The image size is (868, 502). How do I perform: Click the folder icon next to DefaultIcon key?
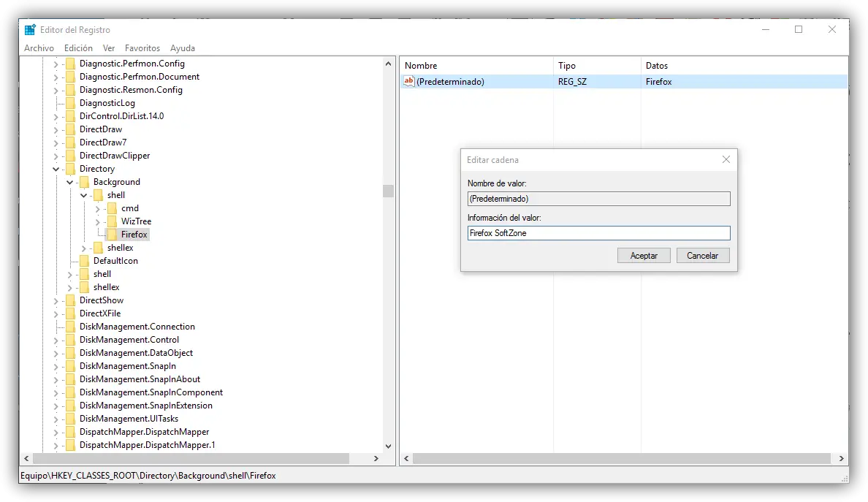(x=84, y=261)
